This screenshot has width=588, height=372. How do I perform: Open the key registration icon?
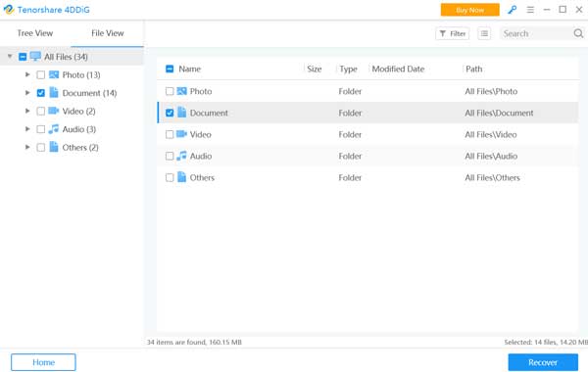tap(512, 10)
